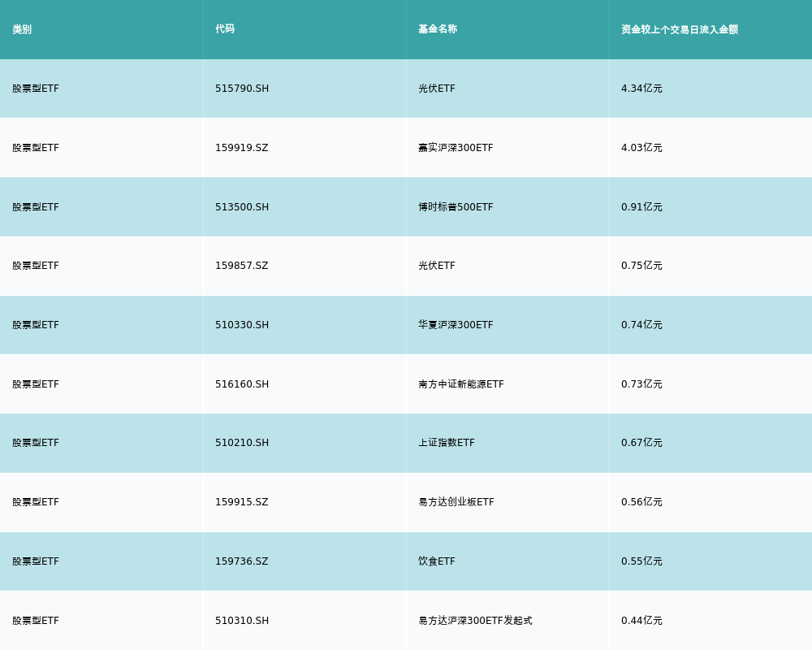Click the 代码 column header
Viewport: 812px width, 650px height.
(x=225, y=29)
